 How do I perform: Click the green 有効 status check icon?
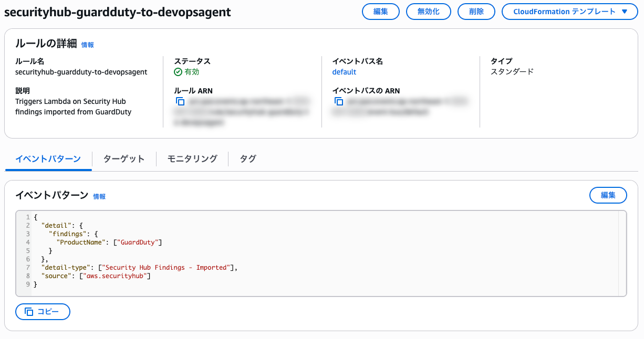point(178,72)
